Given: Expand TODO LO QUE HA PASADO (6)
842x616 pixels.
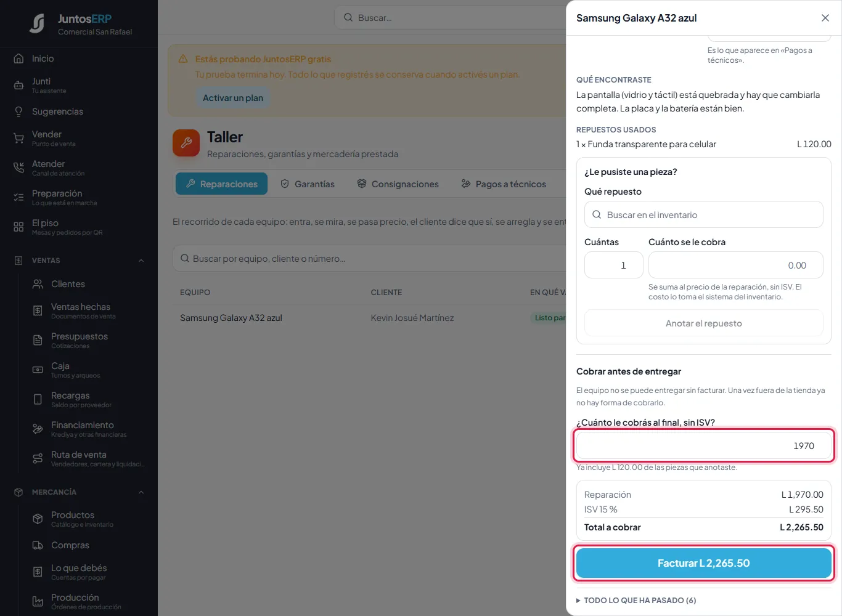Looking at the screenshot, I should (x=636, y=601).
